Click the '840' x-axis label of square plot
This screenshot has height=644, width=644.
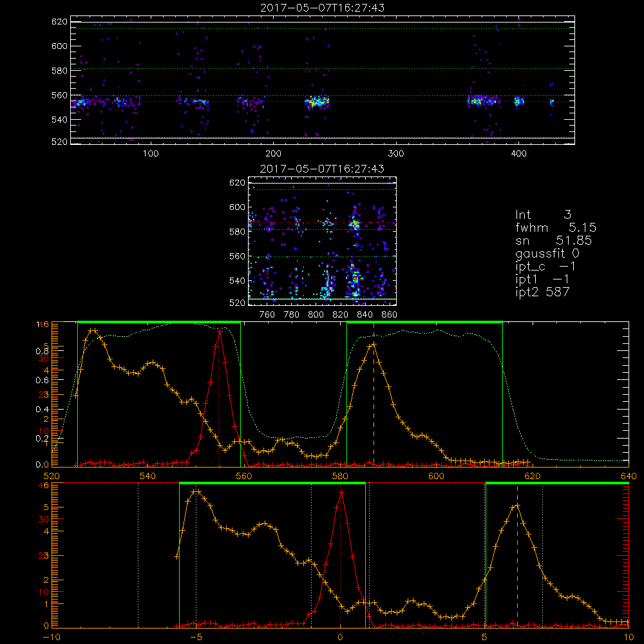(x=365, y=315)
